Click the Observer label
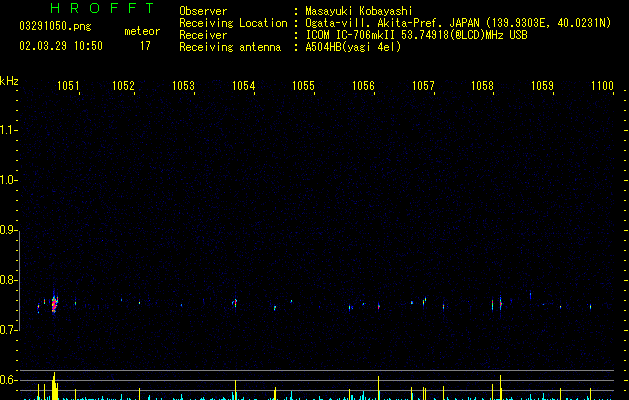 pos(203,11)
